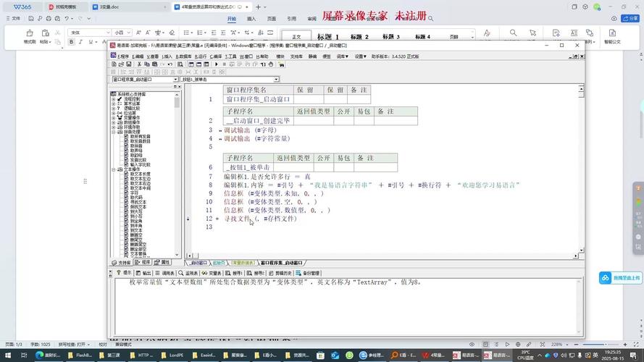Expand the 流程控制 tree node
The height and width of the screenshot is (362, 644).
tap(113, 98)
